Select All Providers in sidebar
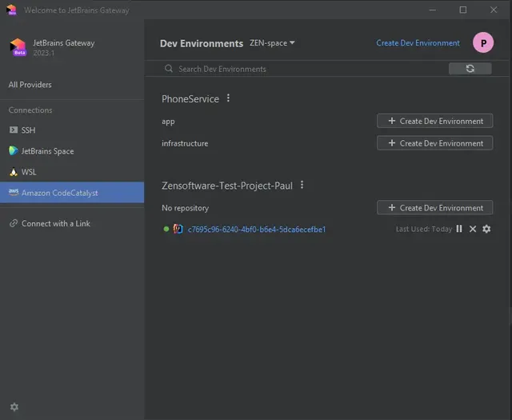512x420 pixels. point(30,85)
